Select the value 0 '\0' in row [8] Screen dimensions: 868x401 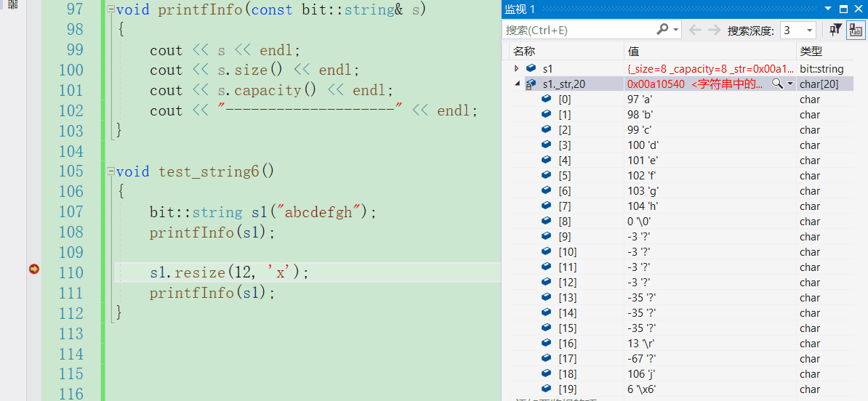[640, 222]
